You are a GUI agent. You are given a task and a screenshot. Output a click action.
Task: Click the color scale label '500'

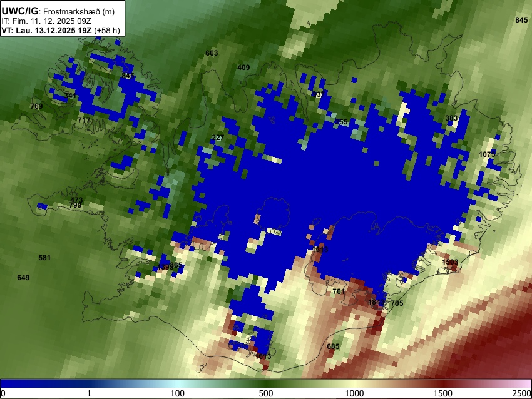(266, 393)
